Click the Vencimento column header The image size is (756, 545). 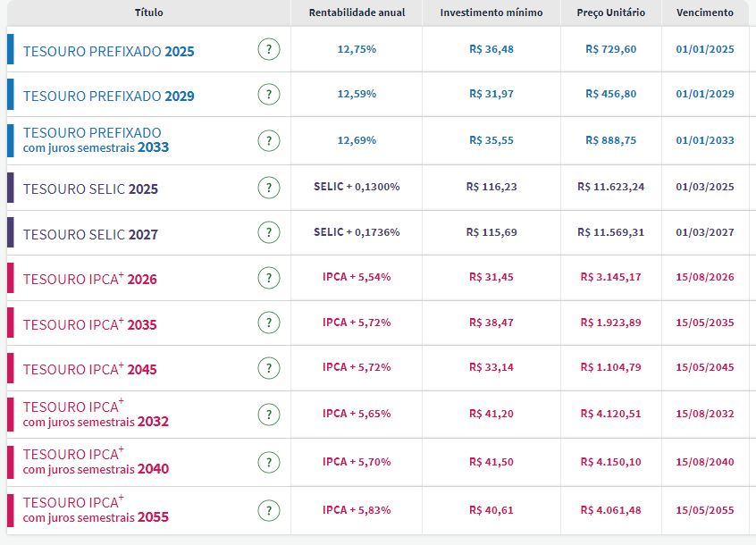tap(705, 13)
